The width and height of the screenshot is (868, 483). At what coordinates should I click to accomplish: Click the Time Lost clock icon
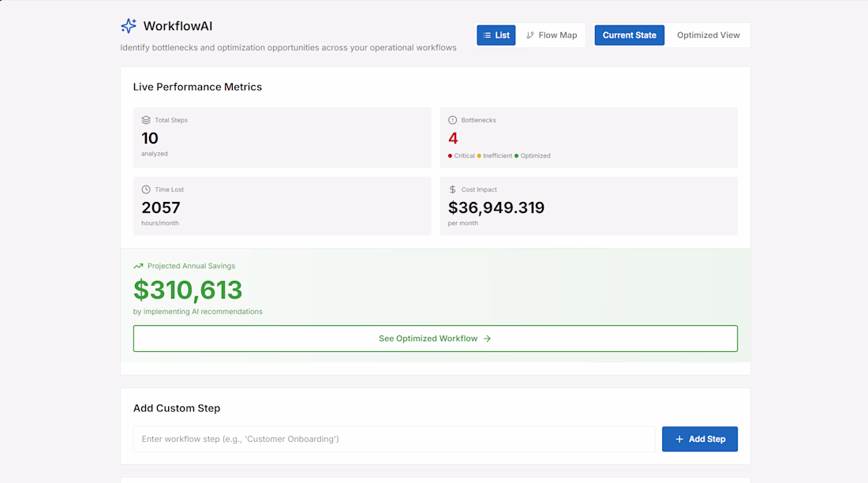pyautogui.click(x=146, y=189)
